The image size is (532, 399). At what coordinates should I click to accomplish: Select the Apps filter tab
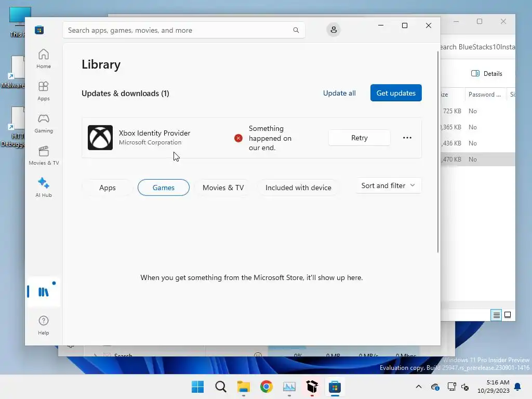tap(107, 188)
